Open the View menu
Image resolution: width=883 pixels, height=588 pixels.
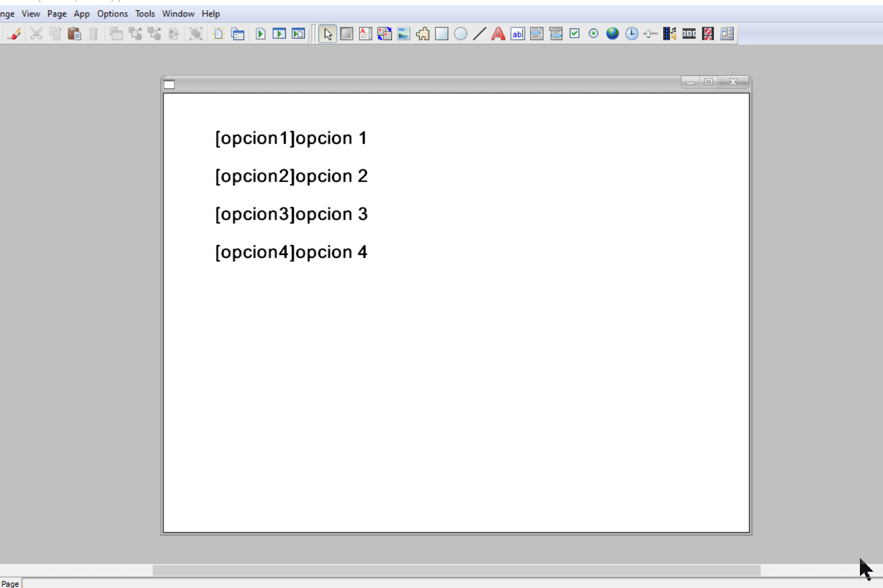tap(31, 13)
